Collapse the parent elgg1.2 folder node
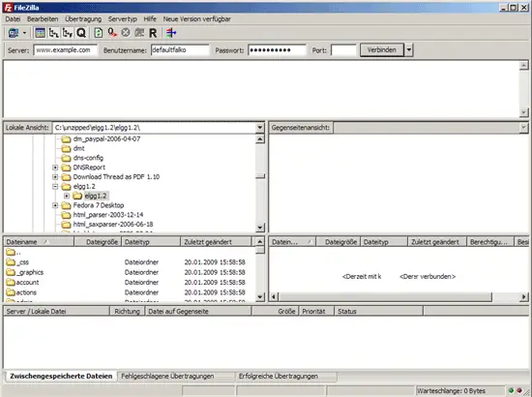The width and height of the screenshot is (532, 397). 55,187
